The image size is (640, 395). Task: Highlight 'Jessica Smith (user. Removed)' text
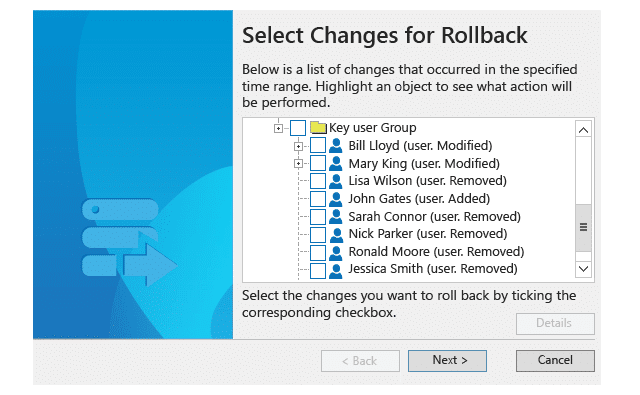pos(433,269)
